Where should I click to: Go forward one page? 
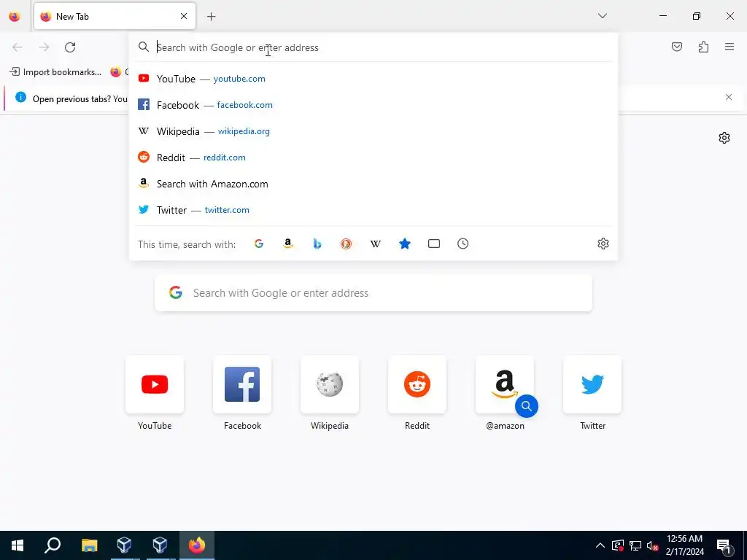click(x=44, y=47)
